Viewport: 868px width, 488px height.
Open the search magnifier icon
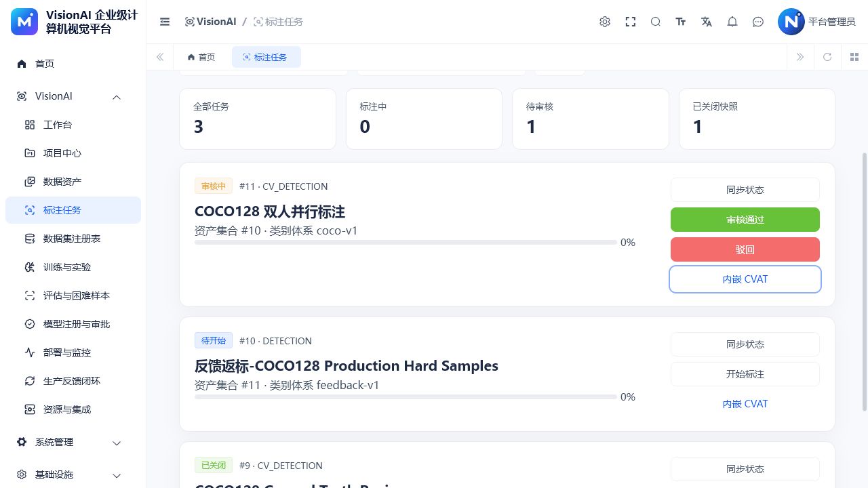tap(656, 22)
